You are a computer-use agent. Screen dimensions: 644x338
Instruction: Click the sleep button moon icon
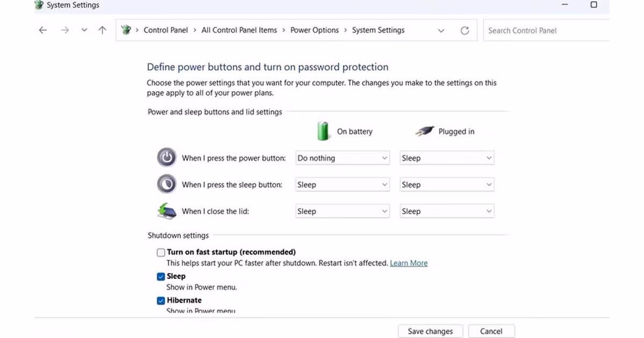pos(166,185)
